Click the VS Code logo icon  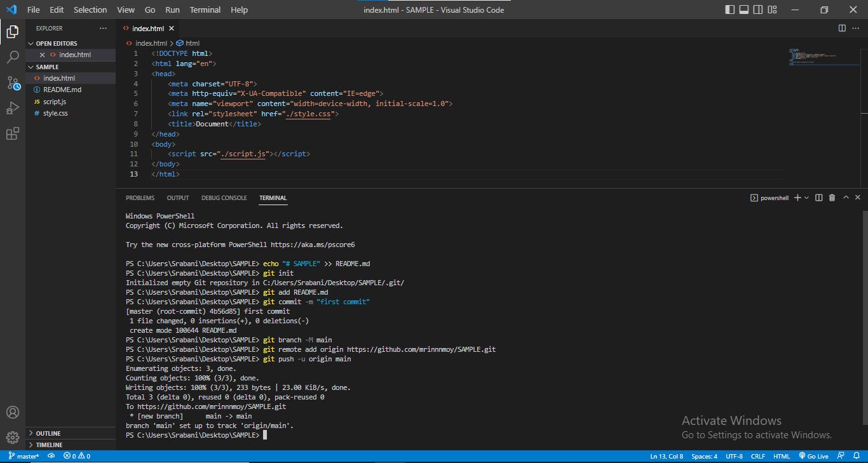(11, 10)
